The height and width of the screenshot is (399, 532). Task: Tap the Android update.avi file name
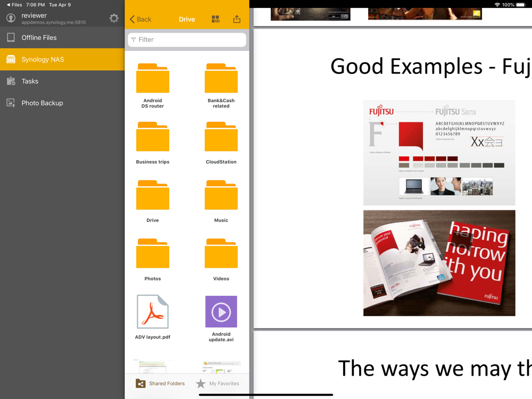tap(221, 337)
